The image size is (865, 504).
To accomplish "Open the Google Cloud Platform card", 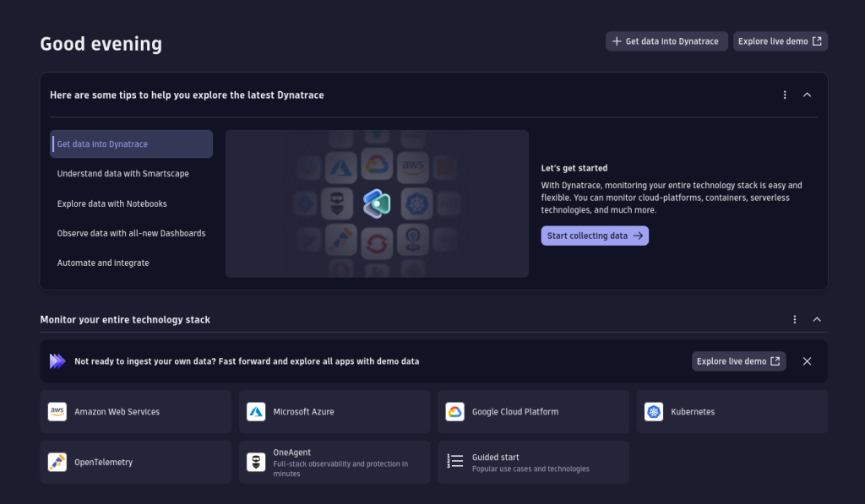I will click(534, 411).
